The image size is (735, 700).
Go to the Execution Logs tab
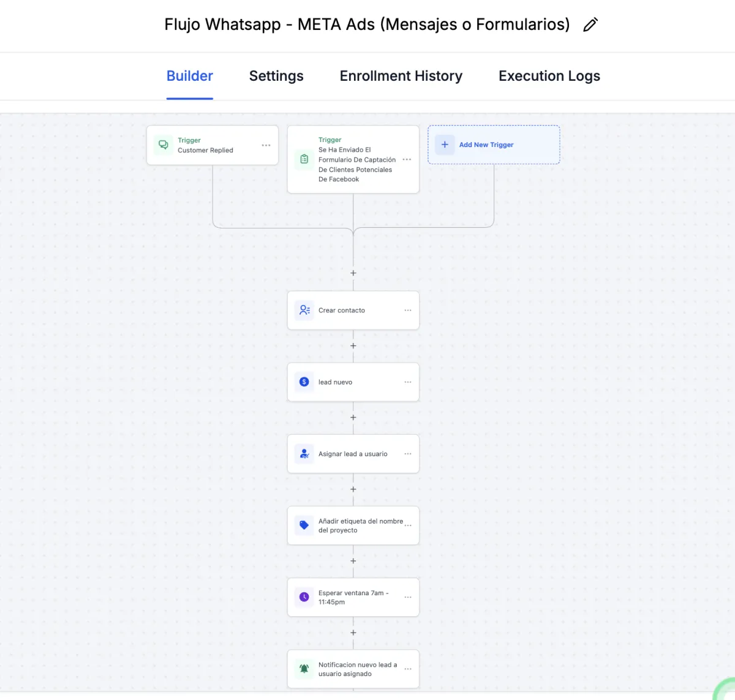click(549, 76)
